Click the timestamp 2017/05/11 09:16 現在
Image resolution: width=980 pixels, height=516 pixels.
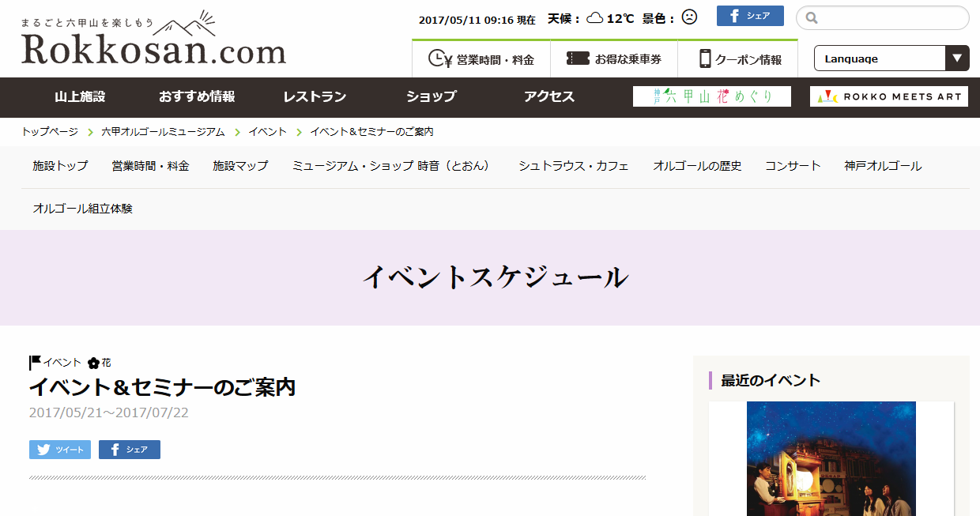(477, 20)
